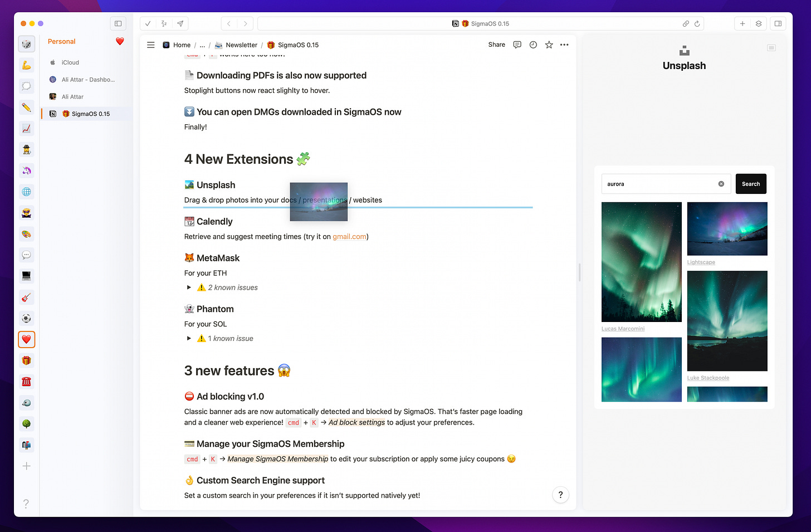Screen dimensions: 811x532
Task: Copy page link icon in address bar
Action: pyautogui.click(x=686, y=23)
